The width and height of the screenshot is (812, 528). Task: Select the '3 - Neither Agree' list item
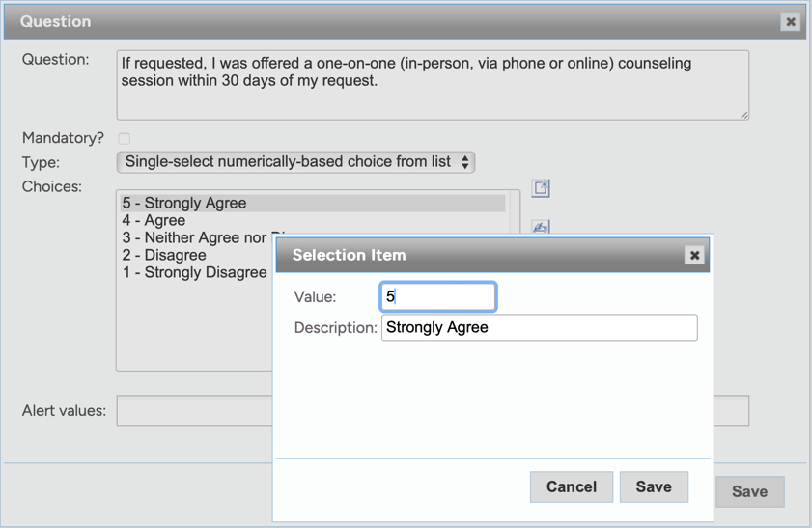pos(193,237)
